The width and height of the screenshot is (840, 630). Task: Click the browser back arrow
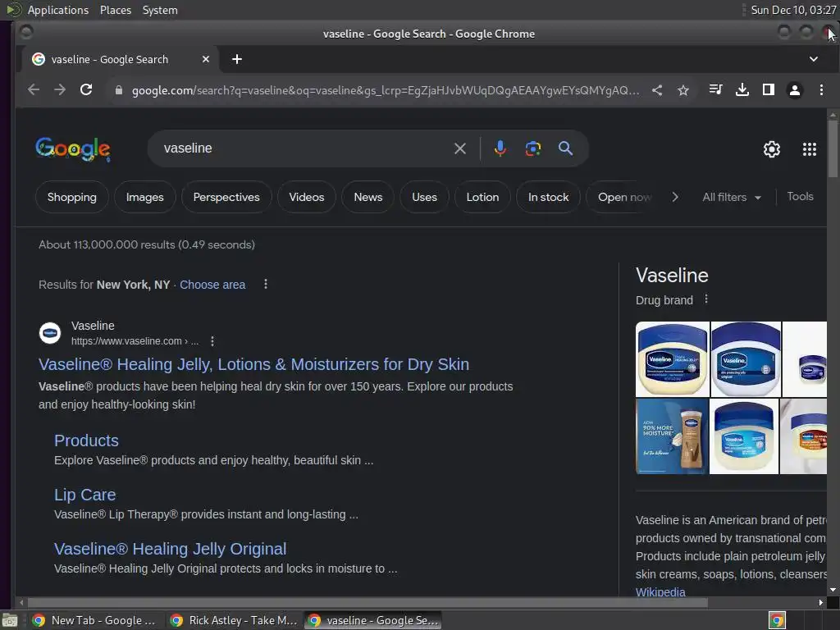click(x=33, y=90)
